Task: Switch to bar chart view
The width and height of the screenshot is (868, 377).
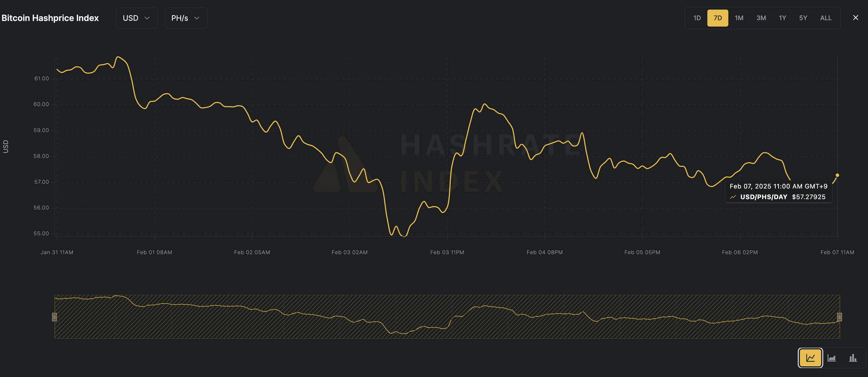Action: click(x=853, y=358)
